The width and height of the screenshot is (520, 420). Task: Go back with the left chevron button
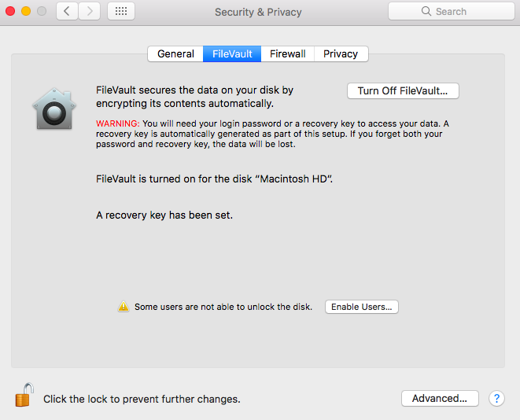(67, 11)
